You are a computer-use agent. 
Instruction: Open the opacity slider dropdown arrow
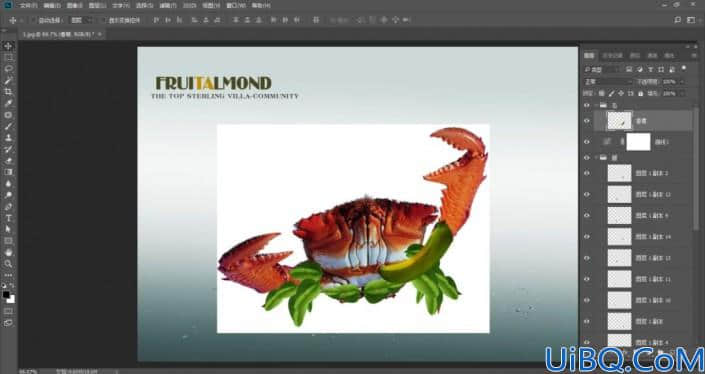coord(682,82)
